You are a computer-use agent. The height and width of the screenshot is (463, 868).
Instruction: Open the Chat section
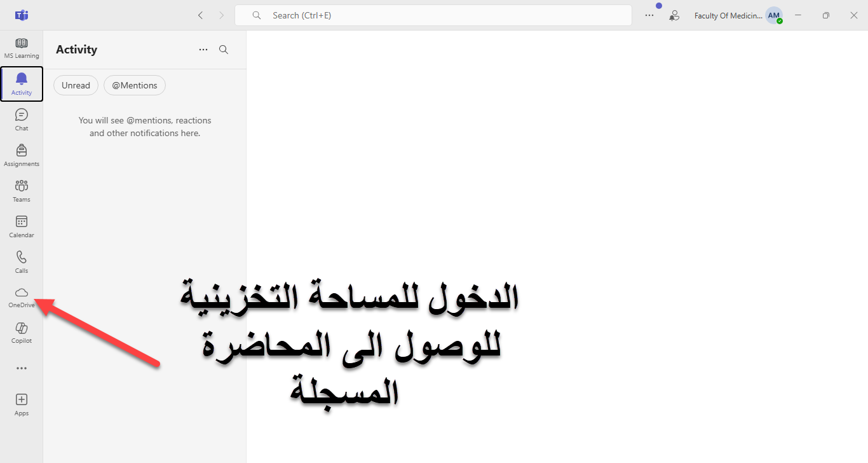[x=22, y=120]
